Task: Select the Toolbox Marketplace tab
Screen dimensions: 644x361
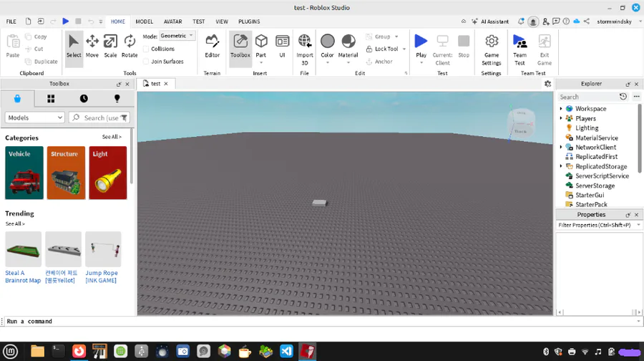Action: (x=17, y=99)
